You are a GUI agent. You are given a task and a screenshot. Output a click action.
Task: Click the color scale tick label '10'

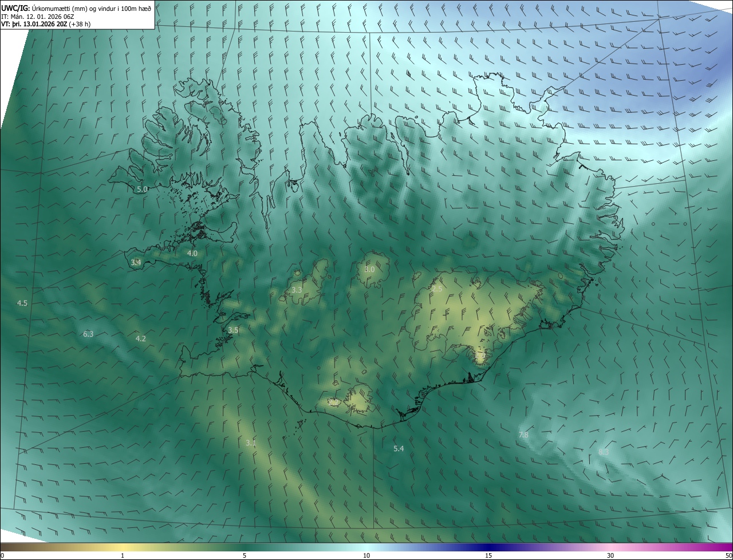click(366, 556)
